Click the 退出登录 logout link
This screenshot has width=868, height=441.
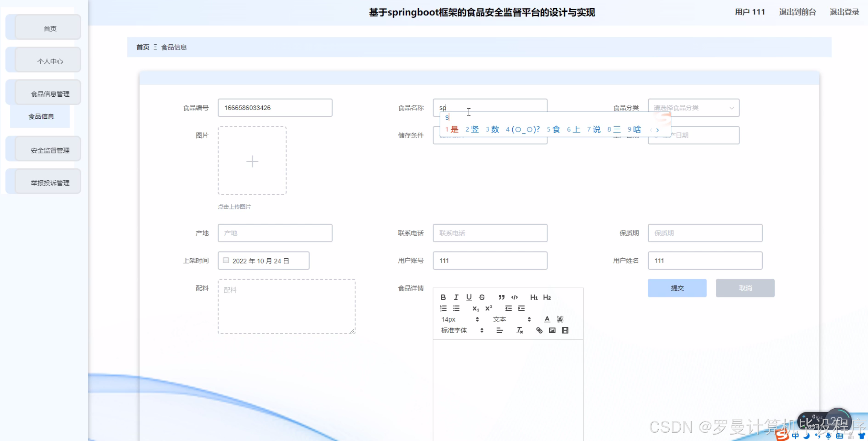click(844, 12)
